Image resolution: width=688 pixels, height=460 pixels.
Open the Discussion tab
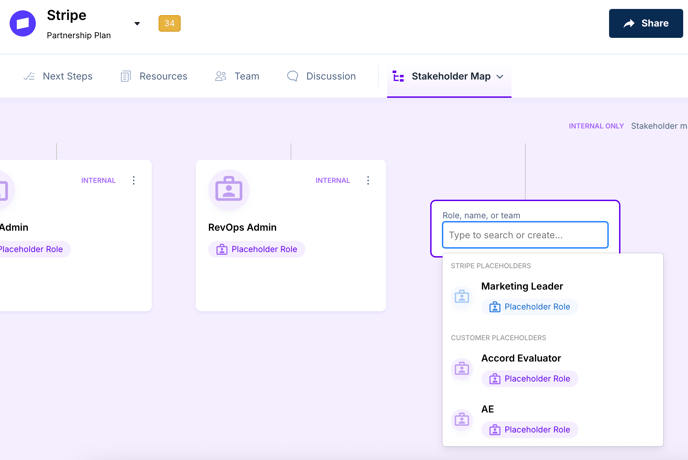(321, 76)
